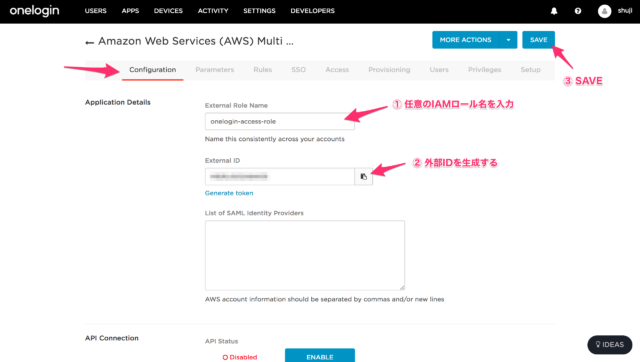Expand the MORE ACTIONS dropdown arrow
The width and height of the screenshot is (640, 362).
tap(508, 40)
